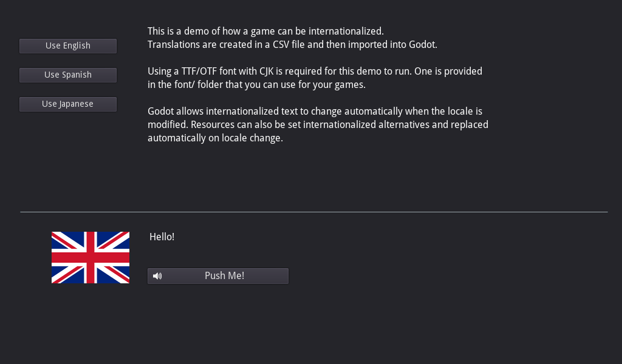Trigger the Push Me sound button
Screen dimensions: 622x364
(x=217, y=275)
